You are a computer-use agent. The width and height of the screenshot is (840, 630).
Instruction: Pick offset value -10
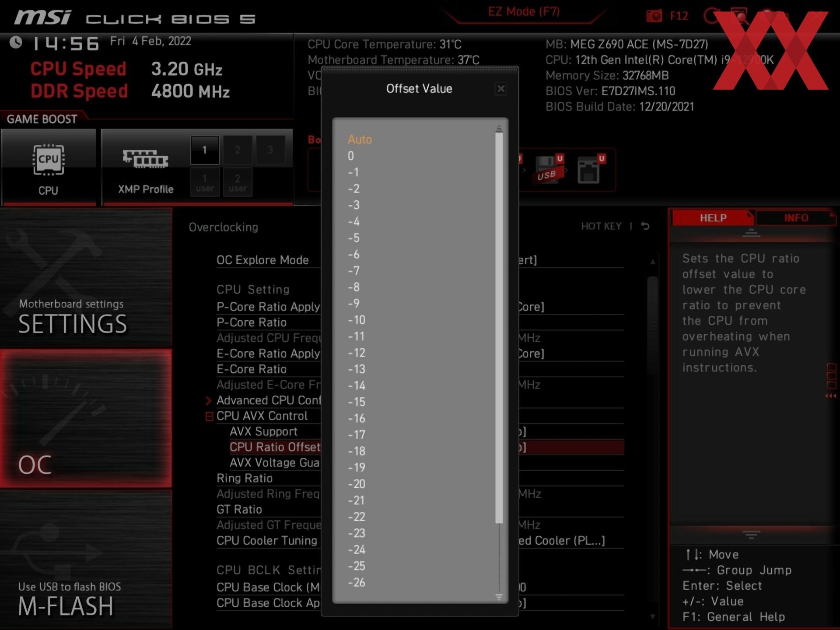click(x=357, y=320)
